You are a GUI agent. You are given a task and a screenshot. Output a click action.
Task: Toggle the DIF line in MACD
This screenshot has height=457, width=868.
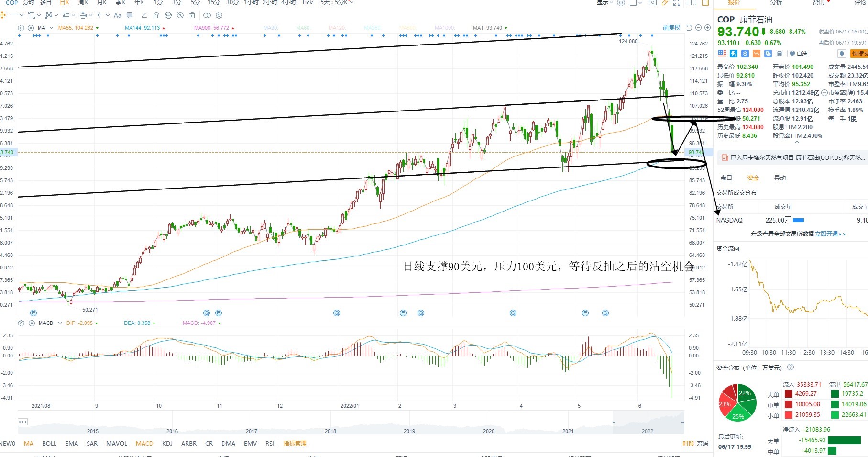[x=82, y=323]
